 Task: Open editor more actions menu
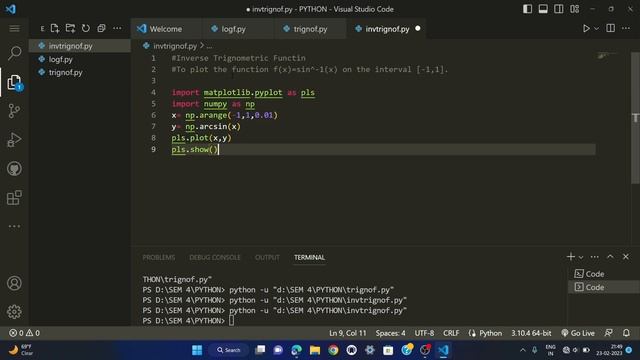pos(626,28)
